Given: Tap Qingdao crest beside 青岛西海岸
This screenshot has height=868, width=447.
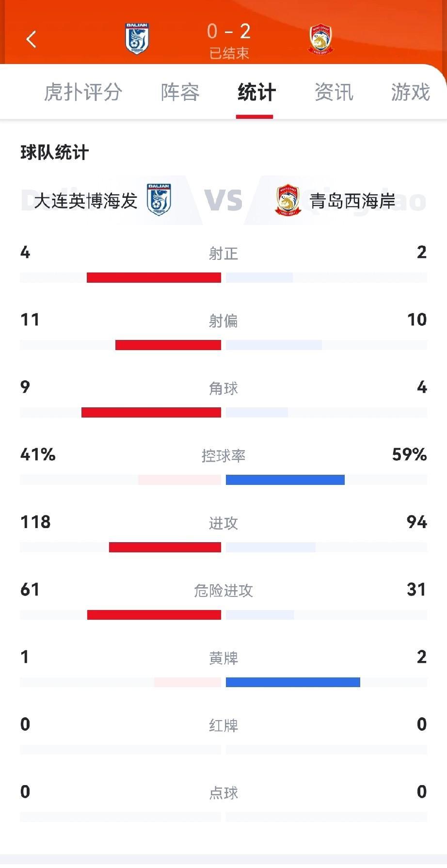Looking at the screenshot, I should point(288,200).
